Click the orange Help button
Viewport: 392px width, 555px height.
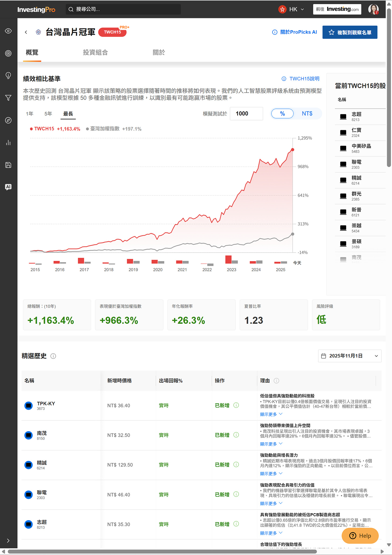pos(360,536)
